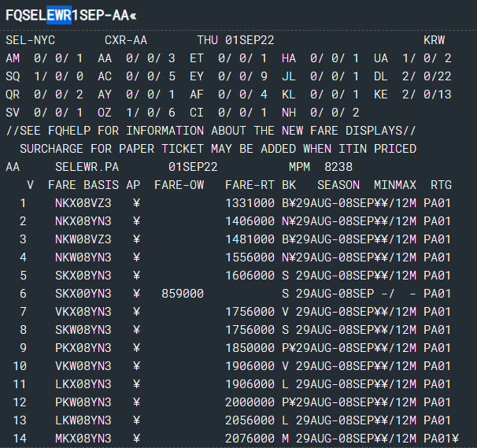Click line number 10 in the fare list
This screenshot has height=448, width=477.
[20, 366]
